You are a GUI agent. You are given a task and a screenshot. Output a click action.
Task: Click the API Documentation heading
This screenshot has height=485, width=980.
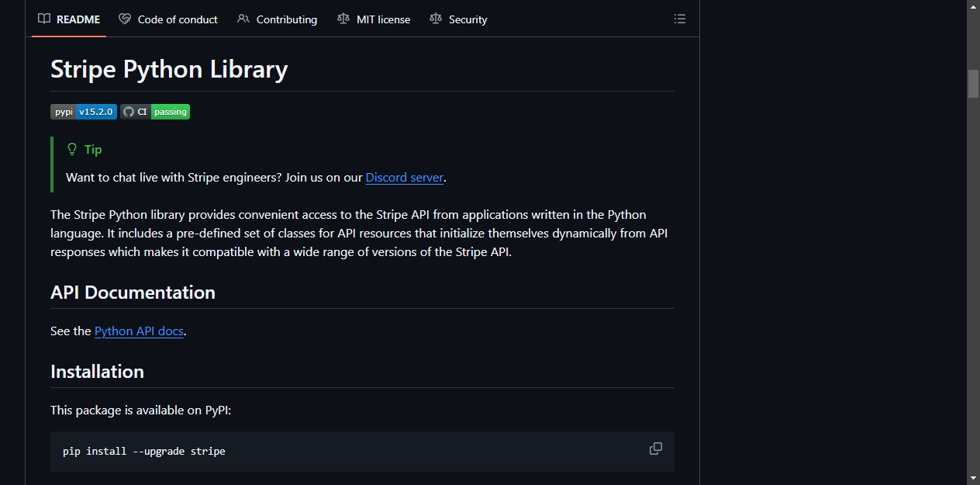click(x=133, y=293)
